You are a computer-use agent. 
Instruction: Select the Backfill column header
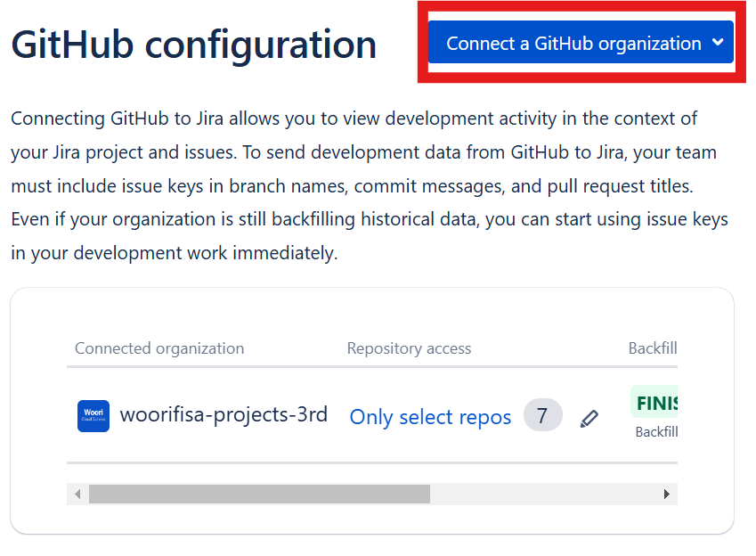pos(653,348)
